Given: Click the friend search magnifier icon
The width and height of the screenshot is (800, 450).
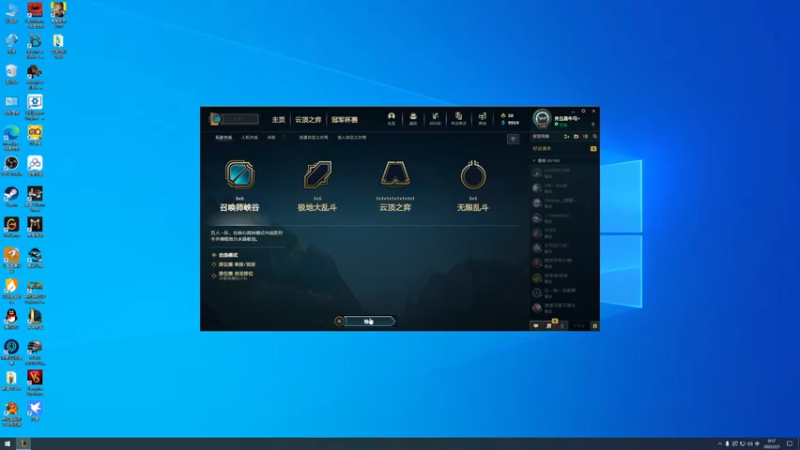Looking at the screenshot, I should [x=595, y=136].
